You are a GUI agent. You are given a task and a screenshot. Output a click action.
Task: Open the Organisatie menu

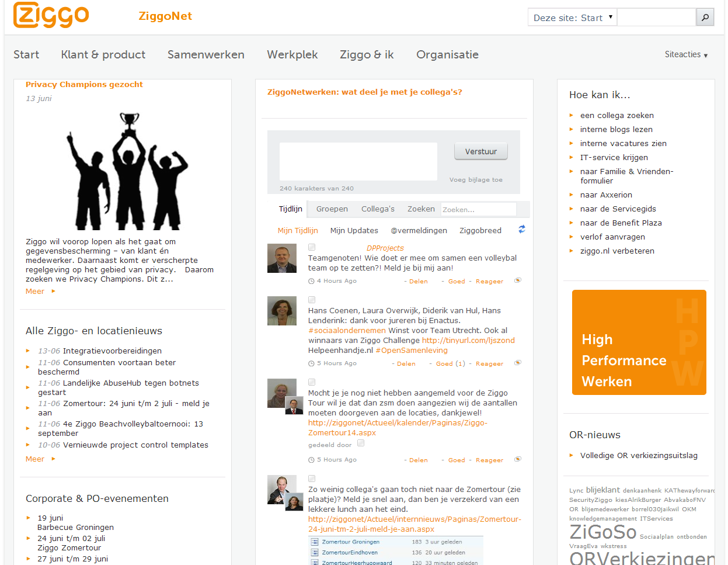tap(447, 54)
